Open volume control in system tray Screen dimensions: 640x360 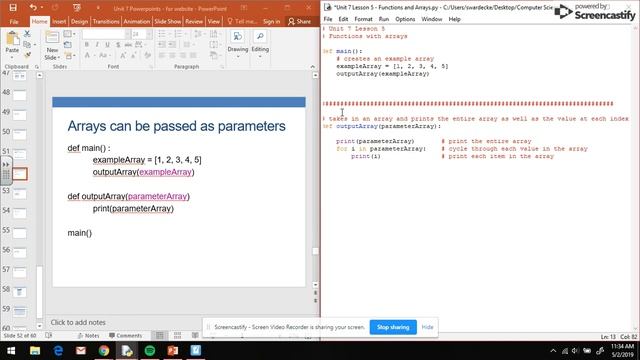(575, 351)
